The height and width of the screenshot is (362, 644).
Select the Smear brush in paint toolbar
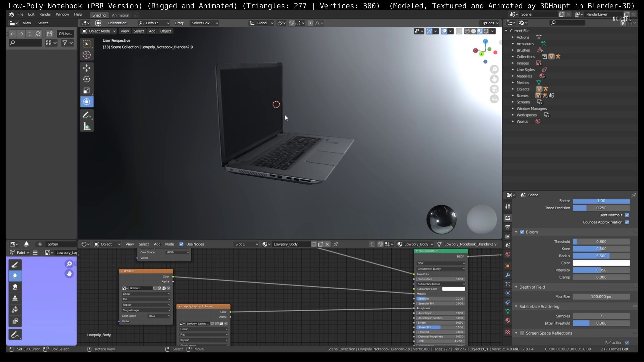(15, 287)
